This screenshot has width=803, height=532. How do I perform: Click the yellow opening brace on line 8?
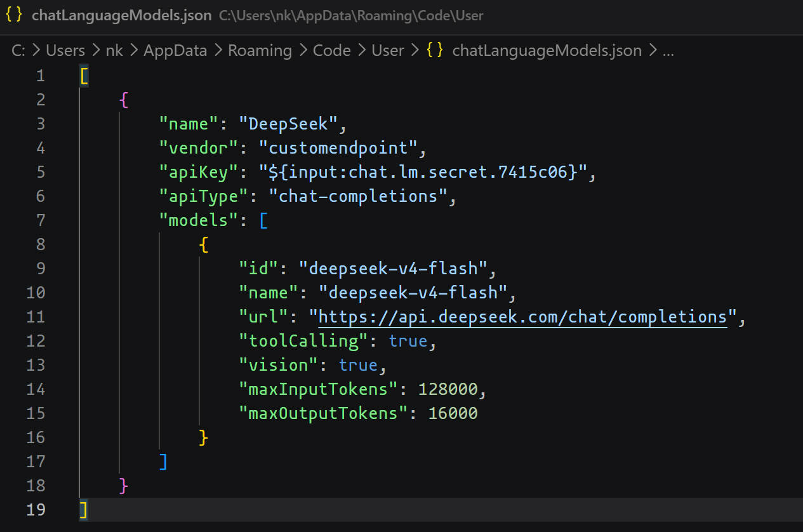click(x=204, y=244)
